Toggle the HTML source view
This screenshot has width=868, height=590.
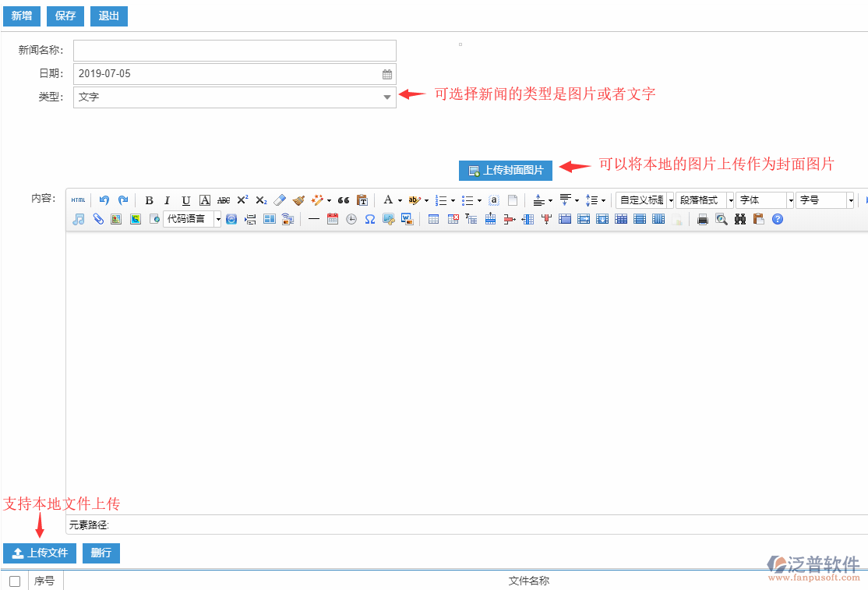pyautogui.click(x=78, y=200)
